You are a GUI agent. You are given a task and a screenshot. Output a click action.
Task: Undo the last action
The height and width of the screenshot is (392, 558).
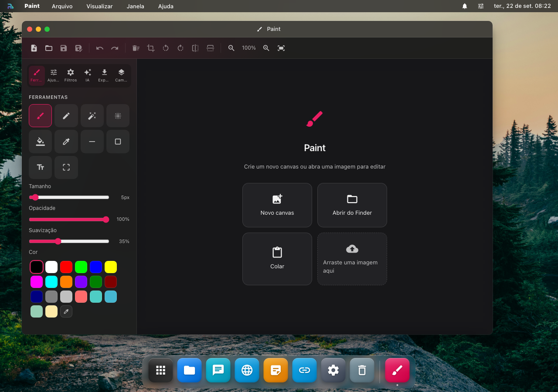tap(100, 48)
